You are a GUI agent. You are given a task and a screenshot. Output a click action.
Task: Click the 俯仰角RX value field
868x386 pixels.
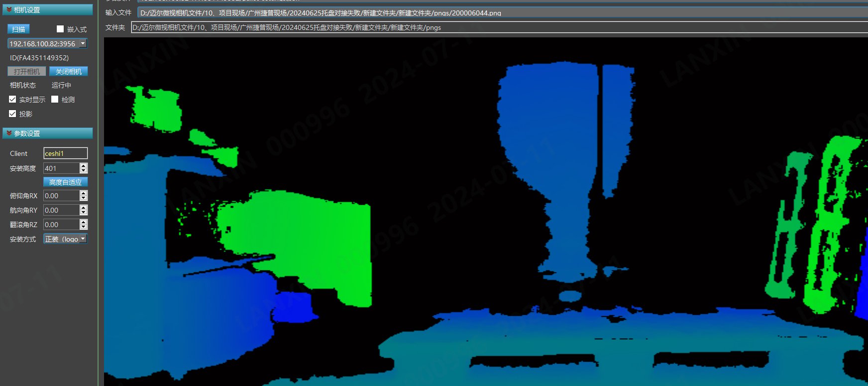(x=61, y=196)
